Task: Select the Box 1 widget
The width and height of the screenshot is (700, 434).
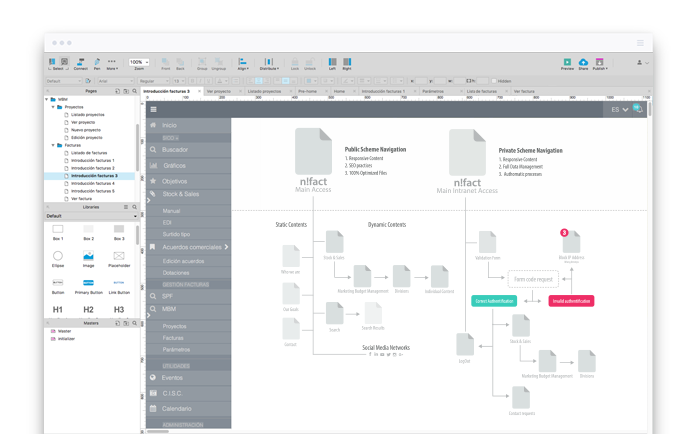Action: coord(58,233)
